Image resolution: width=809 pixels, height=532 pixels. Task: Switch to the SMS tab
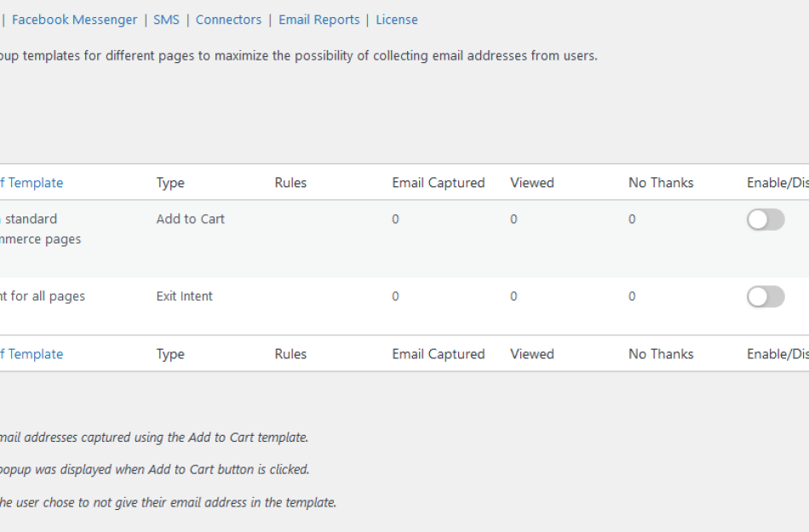tap(167, 19)
